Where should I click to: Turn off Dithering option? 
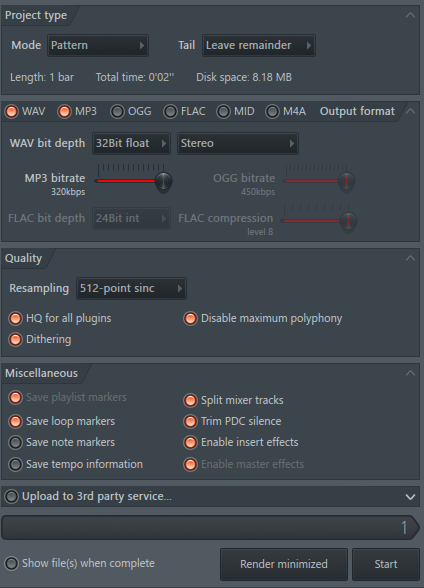15,339
